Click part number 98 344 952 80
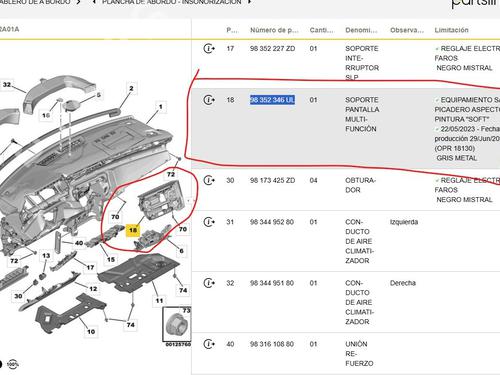The height and width of the screenshot is (375, 500). click(272, 222)
